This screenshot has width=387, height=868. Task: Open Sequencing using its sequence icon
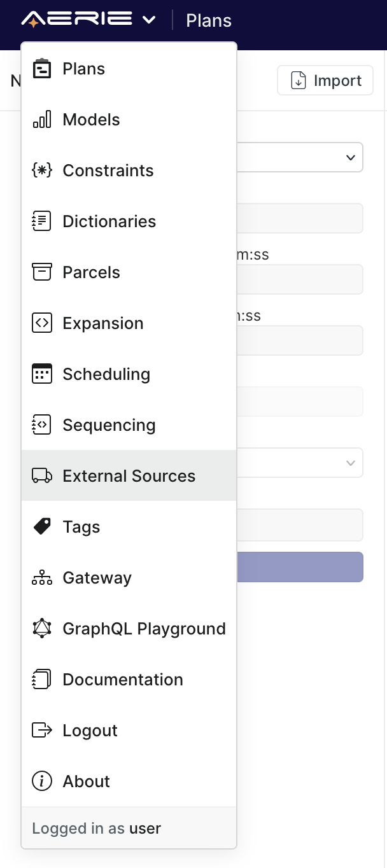click(41, 424)
